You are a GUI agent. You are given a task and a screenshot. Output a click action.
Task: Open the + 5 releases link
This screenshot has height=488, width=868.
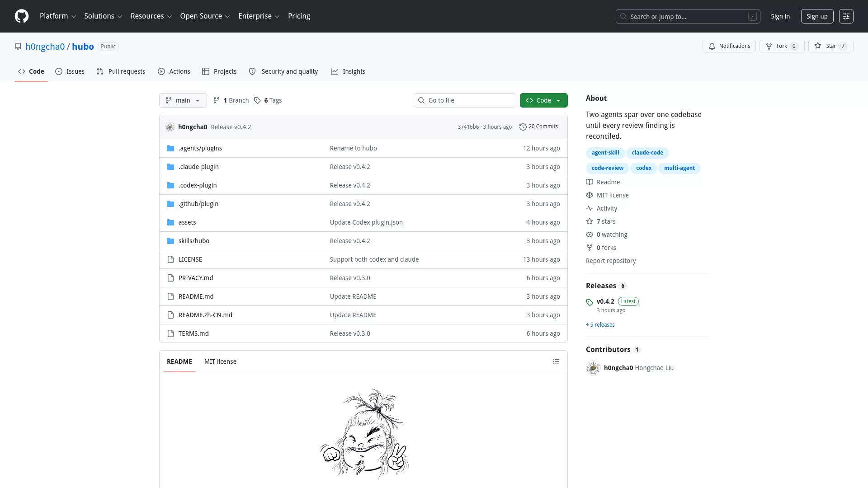click(600, 325)
